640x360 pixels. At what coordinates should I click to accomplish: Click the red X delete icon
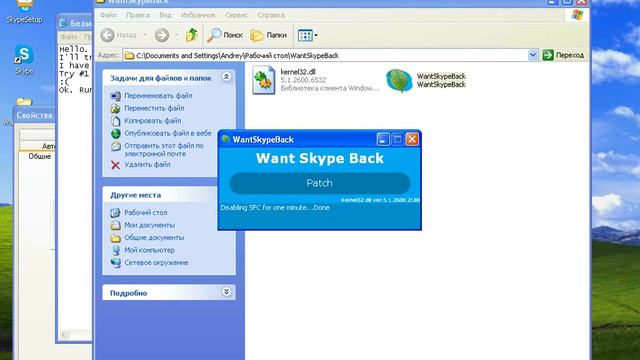tap(116, 165)
